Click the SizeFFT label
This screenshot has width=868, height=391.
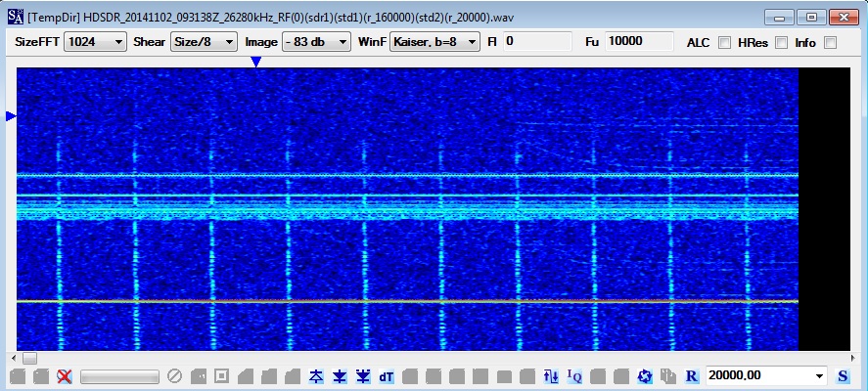(x=37, y=42)
